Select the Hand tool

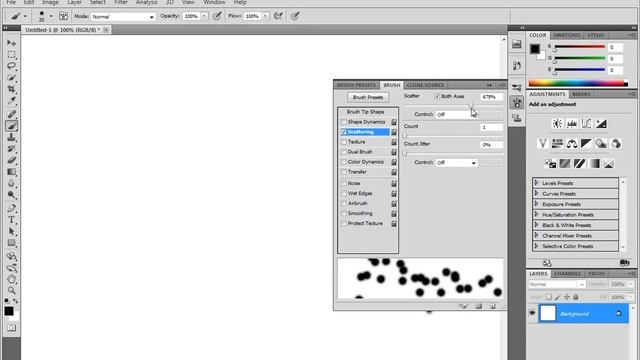(x=11, y=279)
